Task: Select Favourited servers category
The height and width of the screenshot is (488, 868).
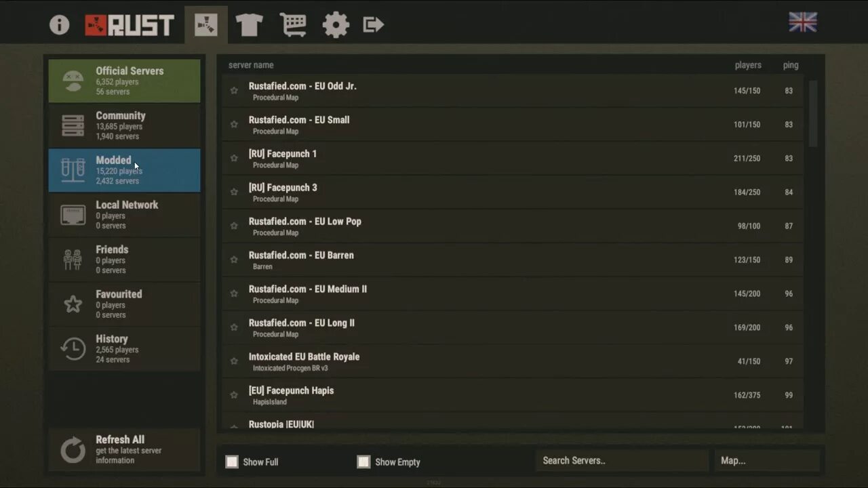Action: (124, 304)
